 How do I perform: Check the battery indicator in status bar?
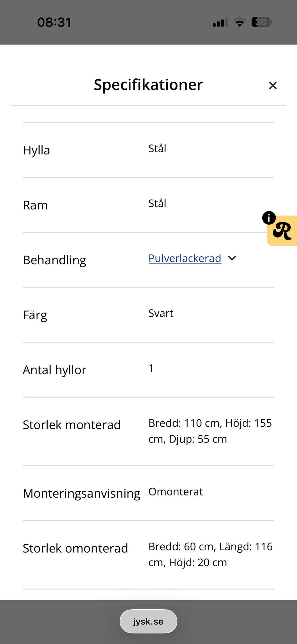click(x=262, y=22)
